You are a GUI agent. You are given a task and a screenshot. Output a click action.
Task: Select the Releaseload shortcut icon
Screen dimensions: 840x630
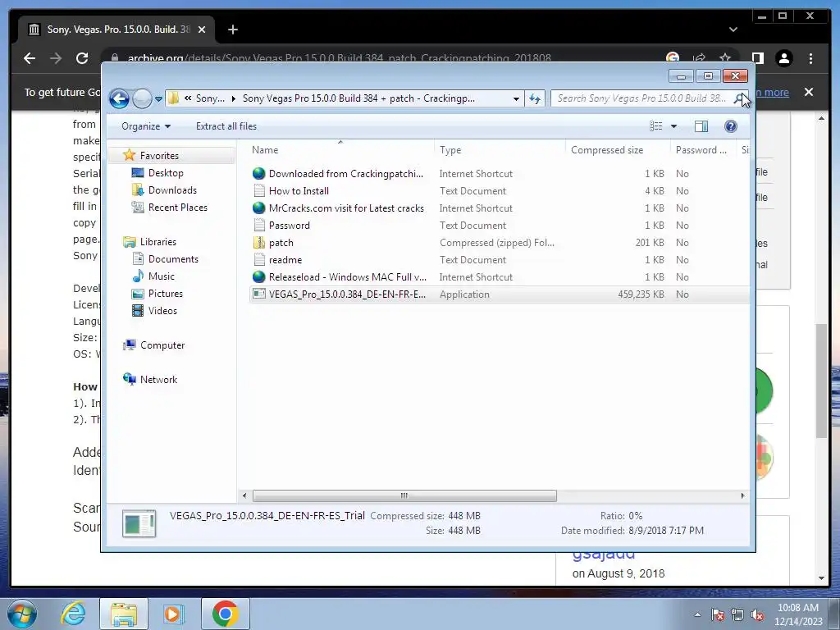point(258,277)
